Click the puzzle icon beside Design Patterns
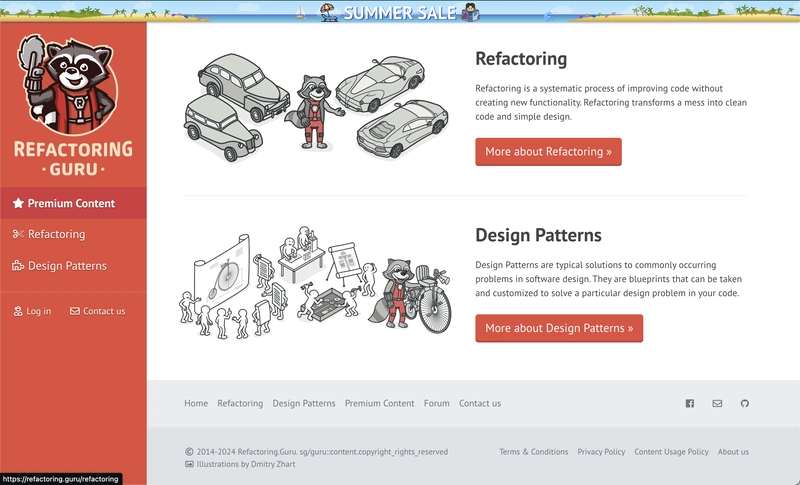 click(x=18, y=266)
